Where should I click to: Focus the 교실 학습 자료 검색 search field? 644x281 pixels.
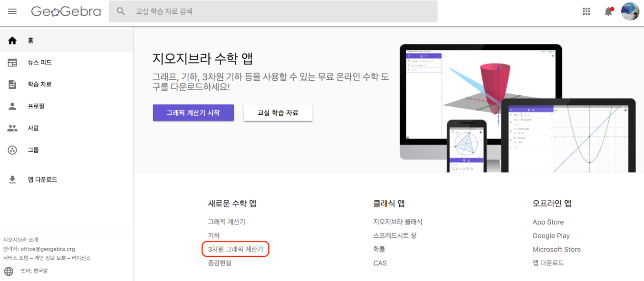pyautogui.click(x=273, y=11)
